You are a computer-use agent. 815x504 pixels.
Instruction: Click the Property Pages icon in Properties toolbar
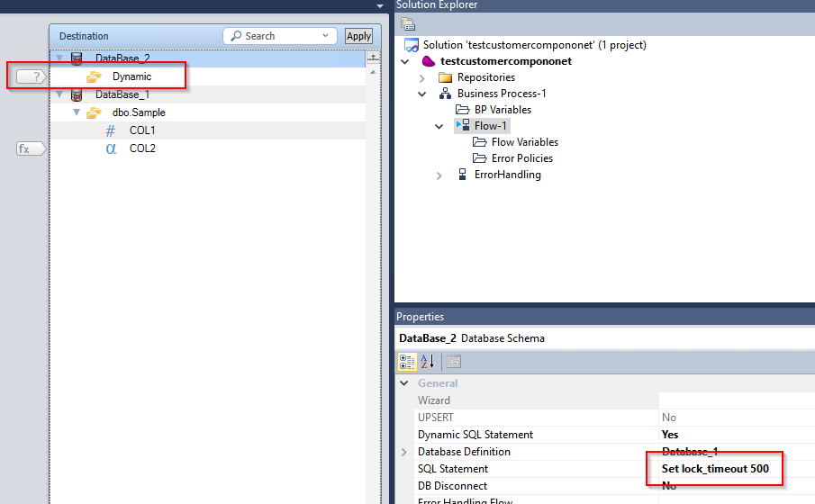click(454, 362)
